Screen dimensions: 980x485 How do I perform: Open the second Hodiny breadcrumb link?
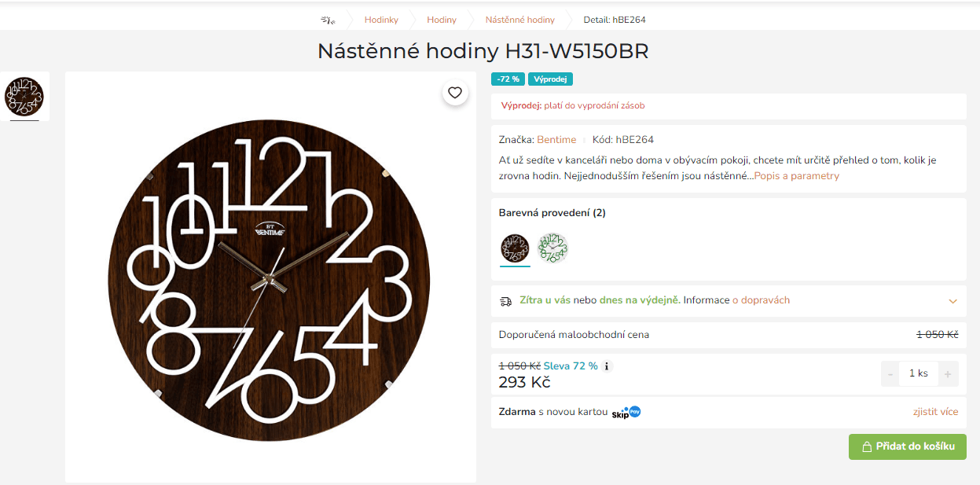(x=442, y=20)
